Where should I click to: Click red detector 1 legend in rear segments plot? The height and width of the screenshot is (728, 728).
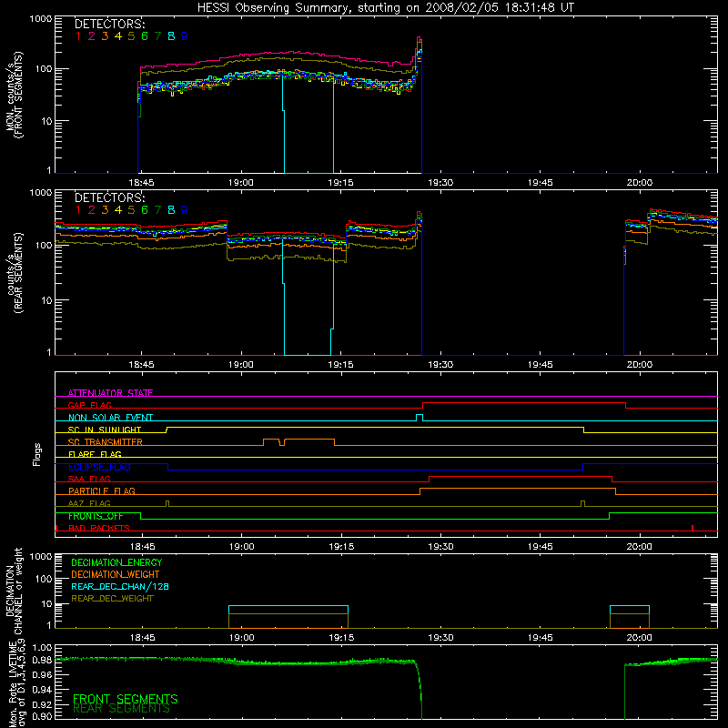coord(78,210)
